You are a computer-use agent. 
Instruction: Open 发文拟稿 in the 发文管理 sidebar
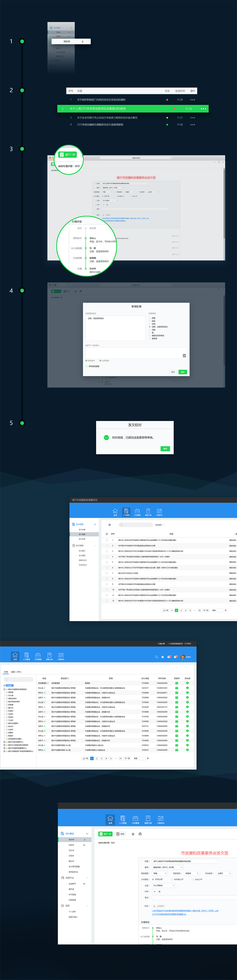tap(82, 530)
